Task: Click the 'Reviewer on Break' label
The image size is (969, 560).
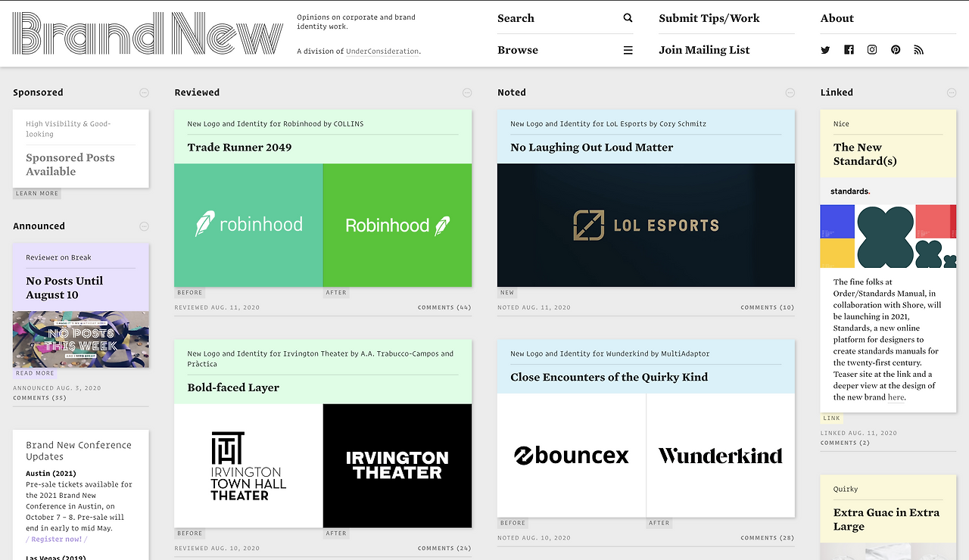Action: point(58,257)
